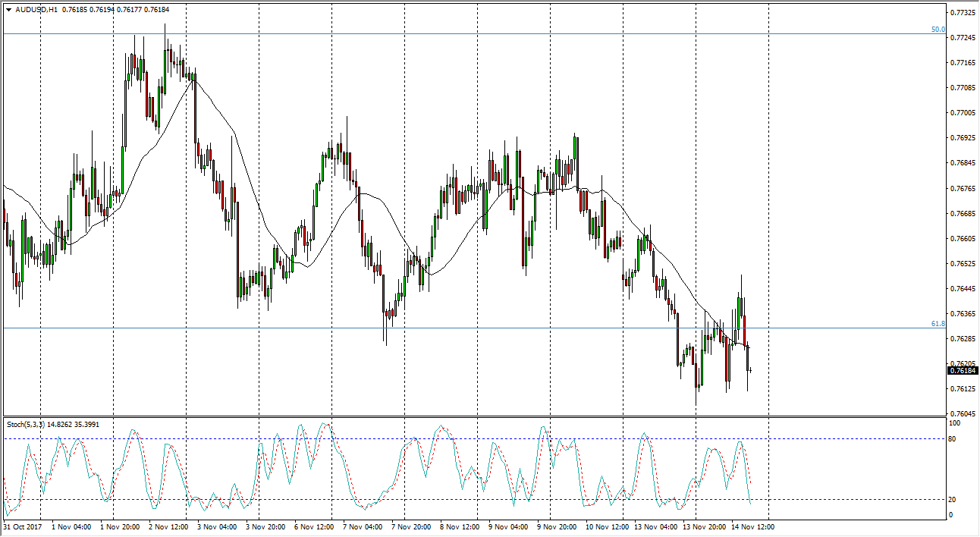
Task: Click the 2 Nov 12:00 time label
Action: pyautogui.click(x=168, y=526)
